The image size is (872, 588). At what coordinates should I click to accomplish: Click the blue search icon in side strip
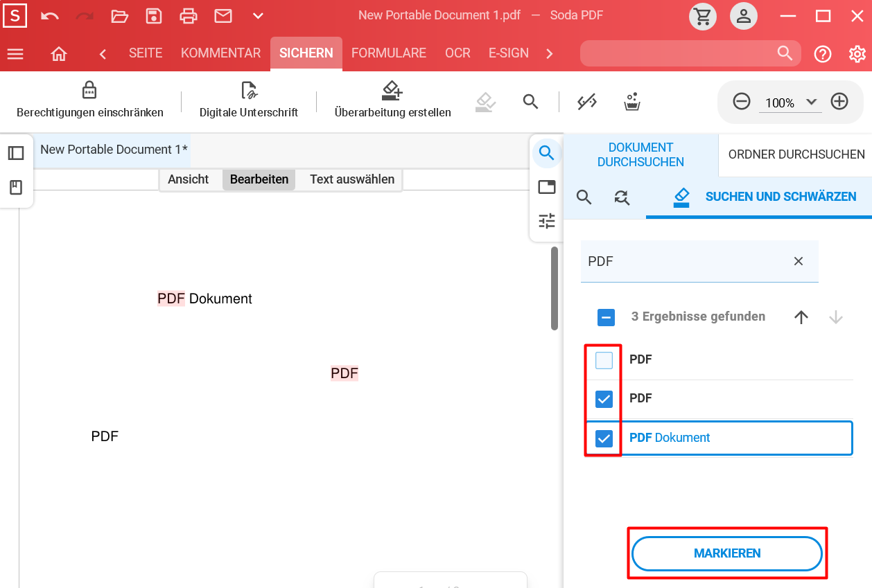[547, 153]
